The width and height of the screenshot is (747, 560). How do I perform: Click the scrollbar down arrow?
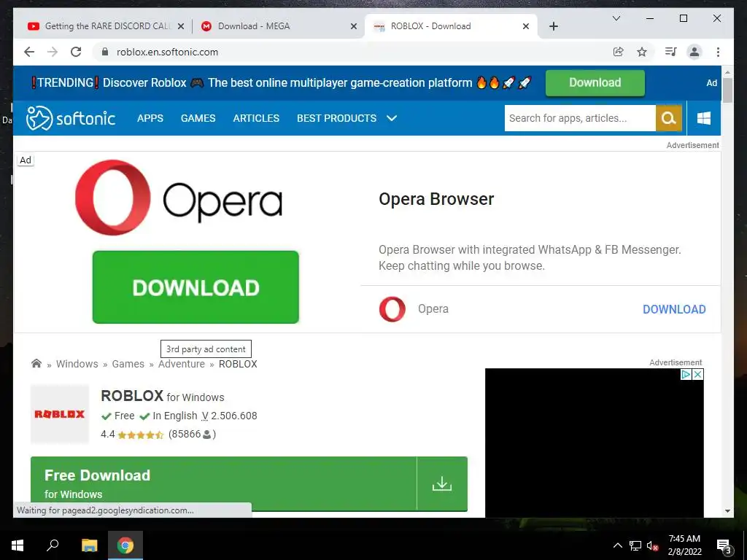point(727,511)
